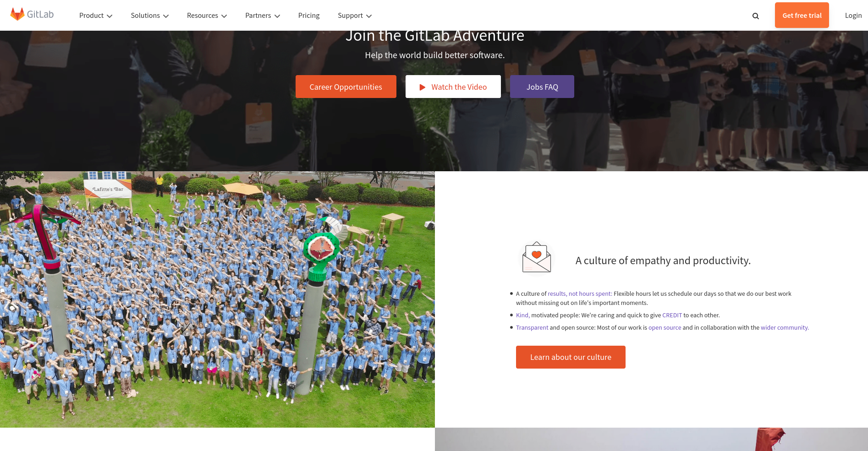This screenshot has height=451, width=868.
Task: Follow the 'Kind,' link
Action: 523,315
